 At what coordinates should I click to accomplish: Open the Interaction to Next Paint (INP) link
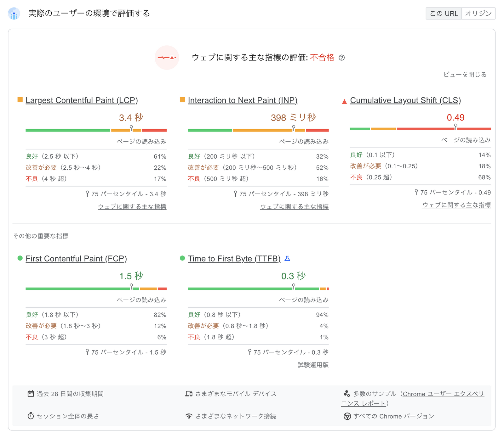243,100
